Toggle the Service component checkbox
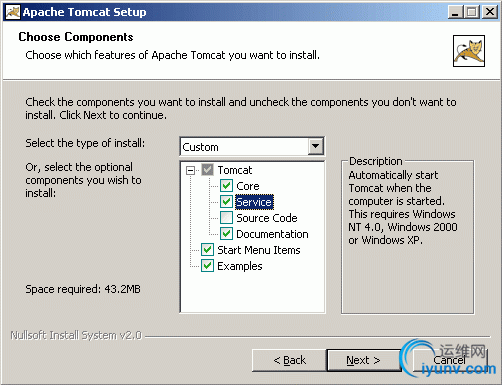502x385 pixels. pos(226,201)
